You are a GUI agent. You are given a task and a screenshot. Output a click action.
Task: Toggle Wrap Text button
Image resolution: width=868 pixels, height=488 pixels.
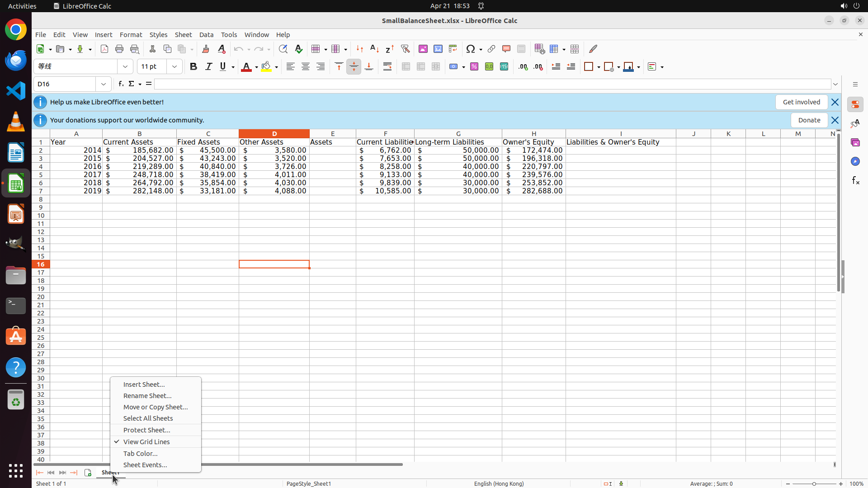pos(387,67)
